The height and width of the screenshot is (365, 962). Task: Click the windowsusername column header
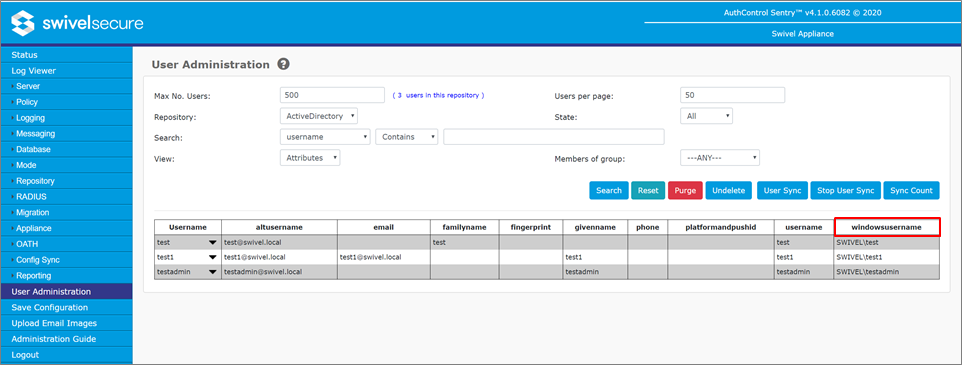click(887, 228)
